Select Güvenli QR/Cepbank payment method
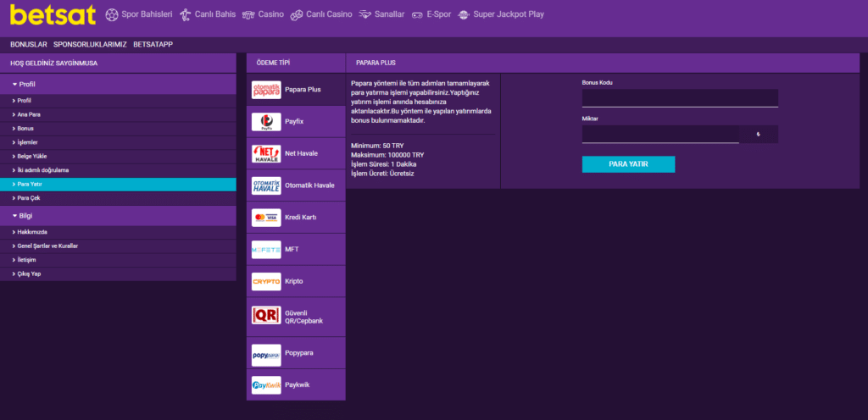868x420 pixels. click(296, 318)
